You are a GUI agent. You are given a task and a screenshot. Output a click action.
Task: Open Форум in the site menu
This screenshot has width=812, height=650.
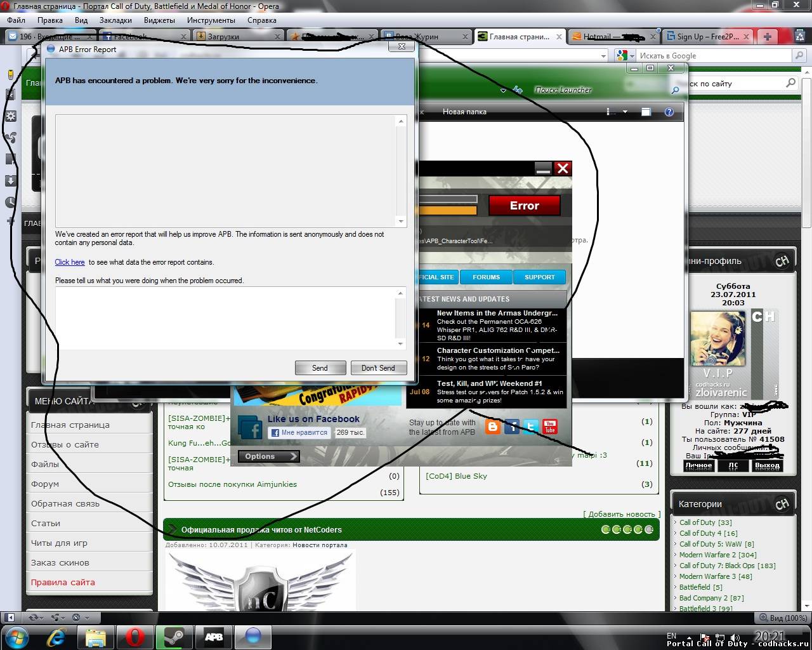pyautogui.click(x=45, y=484)
